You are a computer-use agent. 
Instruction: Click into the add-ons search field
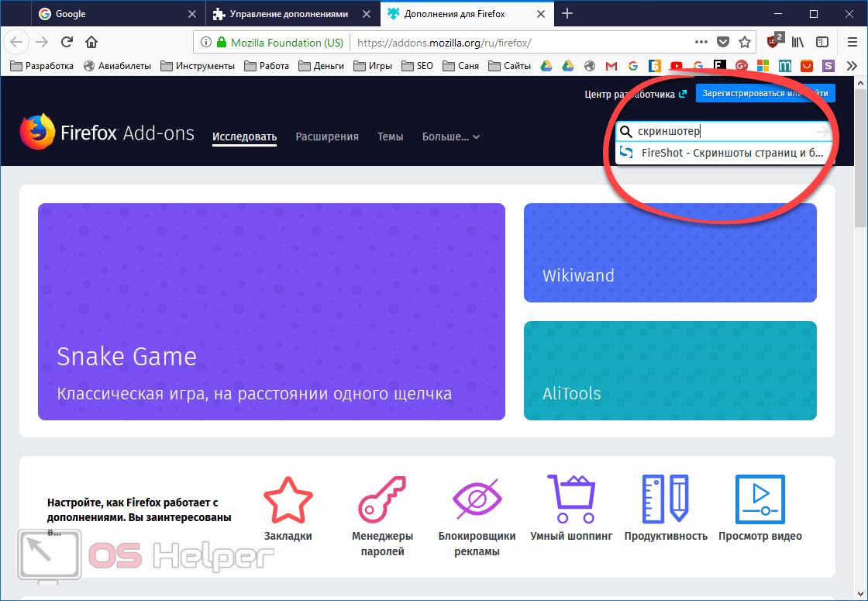(725, 131)
